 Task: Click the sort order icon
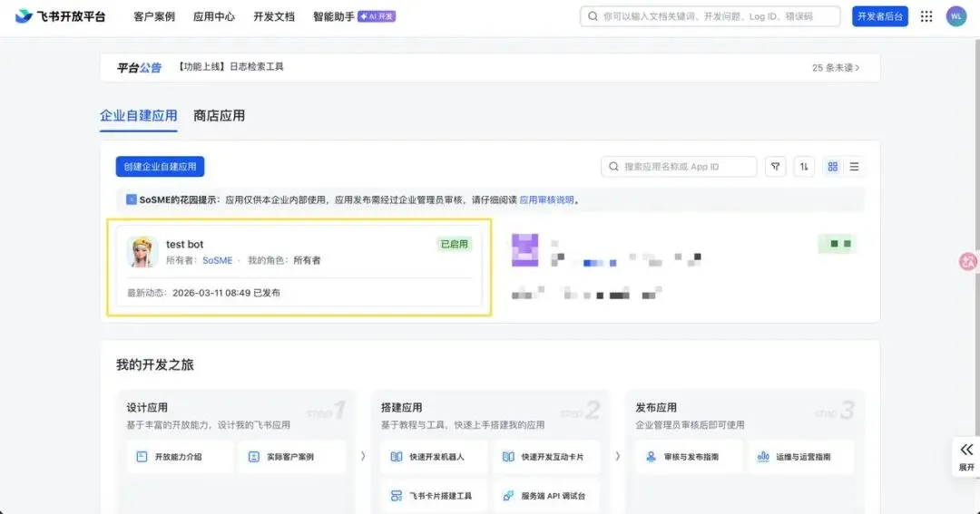tap(804, 167)
